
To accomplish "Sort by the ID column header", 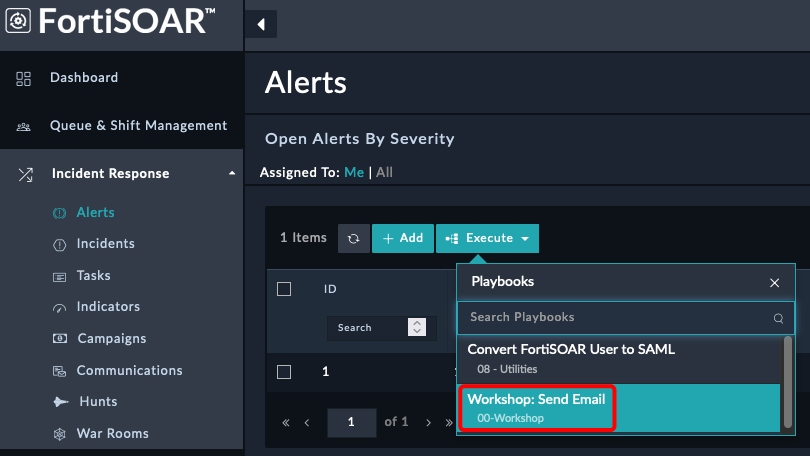I will [330, 289].
